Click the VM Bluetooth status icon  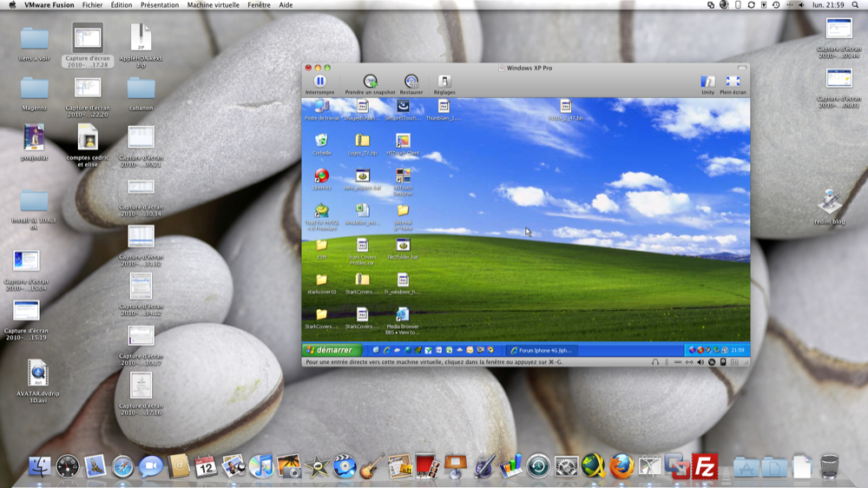click(667, 362)
